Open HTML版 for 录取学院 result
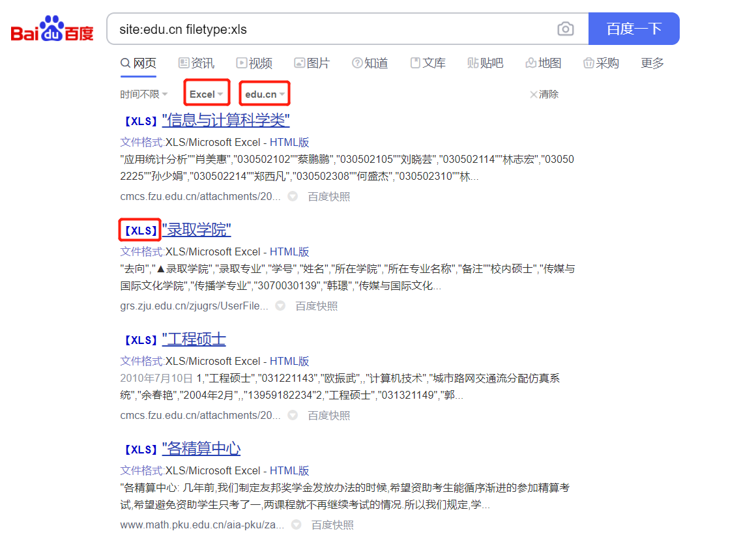This screenshot has height=544, width=756. 289,251
